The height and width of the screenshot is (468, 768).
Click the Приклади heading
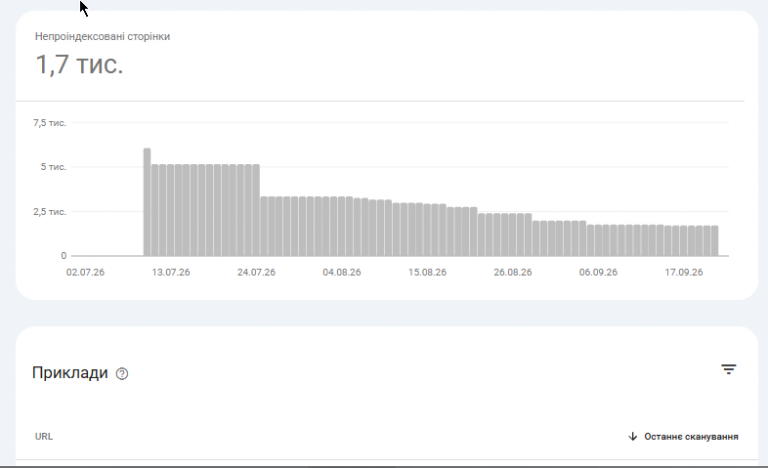click(70, 373)
